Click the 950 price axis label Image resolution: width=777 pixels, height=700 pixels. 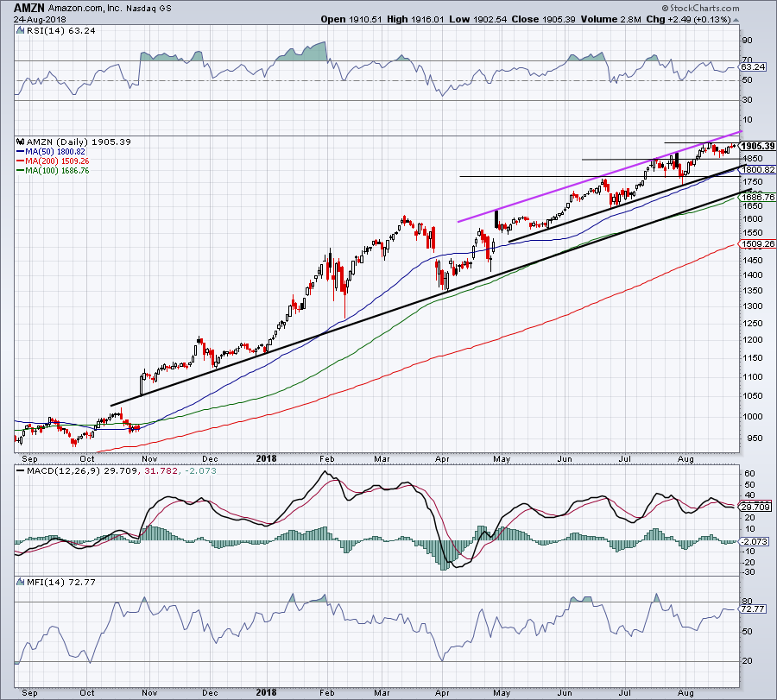tap(755, 438)
